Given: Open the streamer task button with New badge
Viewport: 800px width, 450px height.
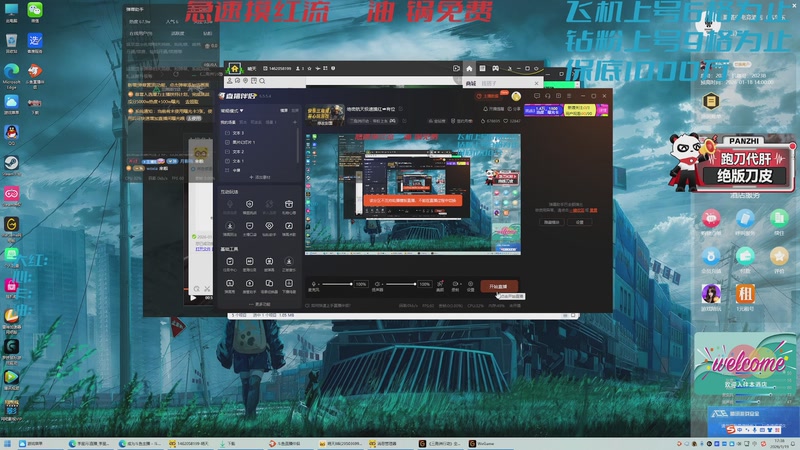Looking at the screenshot, I should pos(492,96).
